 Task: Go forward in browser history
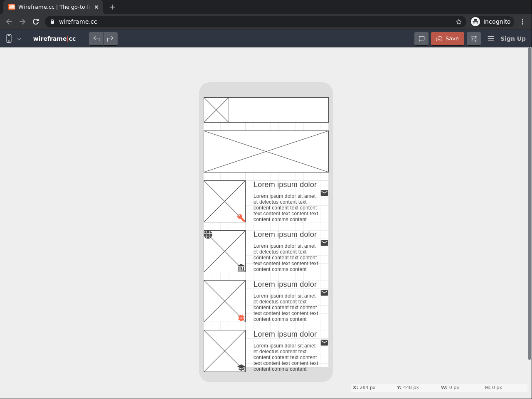pyautogui.click(x=22, y=22)
